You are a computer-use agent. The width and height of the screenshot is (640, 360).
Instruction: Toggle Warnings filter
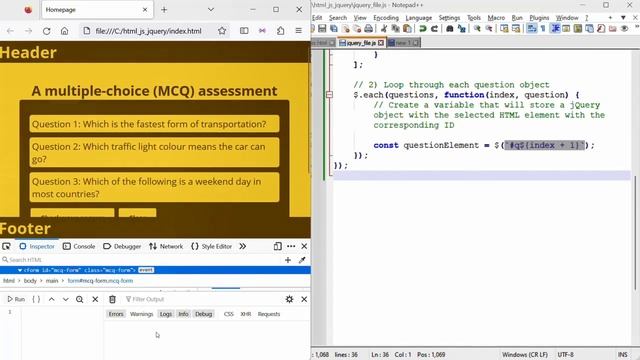coord(142,314)
